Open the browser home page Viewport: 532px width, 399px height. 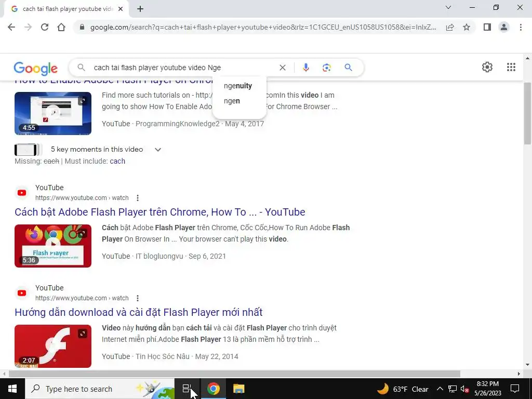[x=61, y=27]
